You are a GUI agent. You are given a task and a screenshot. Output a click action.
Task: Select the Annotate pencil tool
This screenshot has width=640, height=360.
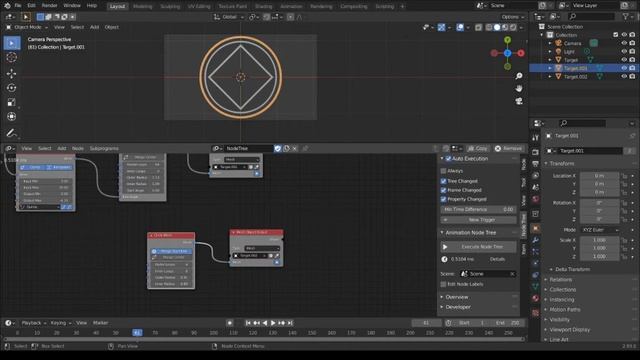[x=12, y=133]
